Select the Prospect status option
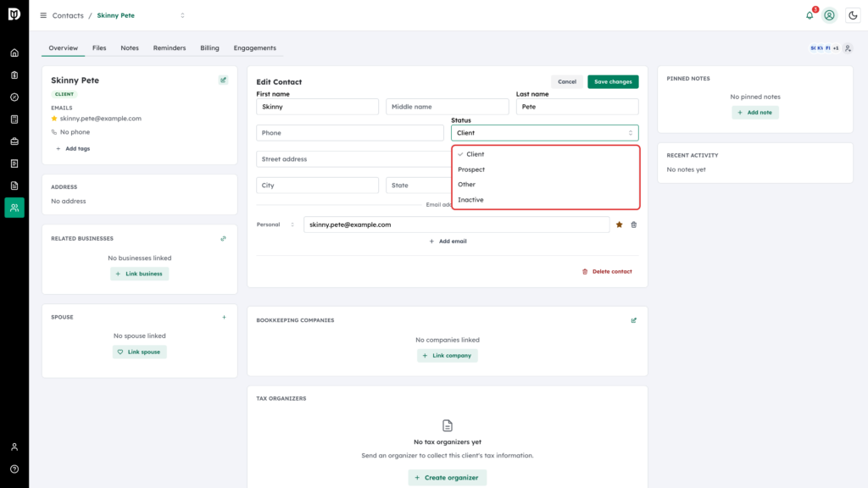Image resolution: width=868 pixels, height=488 pixels. (545, 169)
